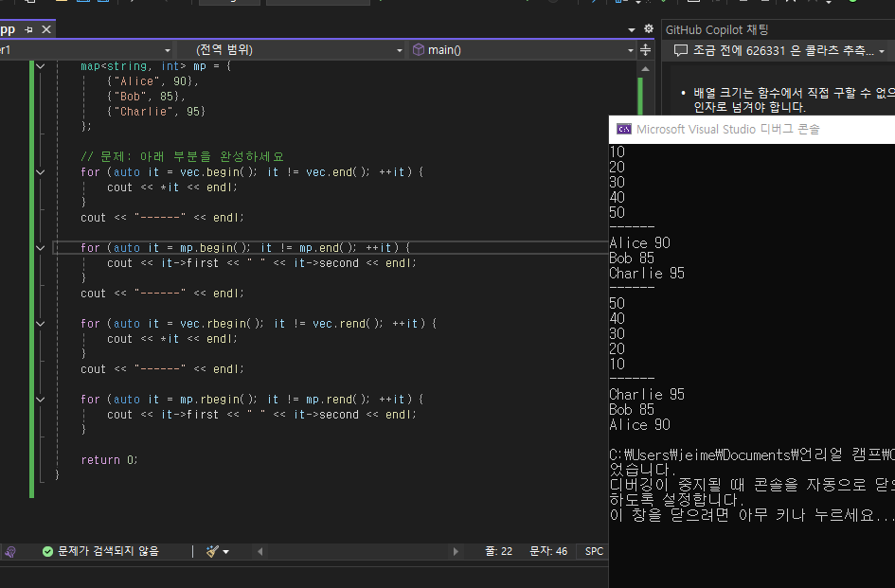The image size is (895, 588).
Task: Open the code cleanup dropdown arrow
Action: tap(226, 552)
